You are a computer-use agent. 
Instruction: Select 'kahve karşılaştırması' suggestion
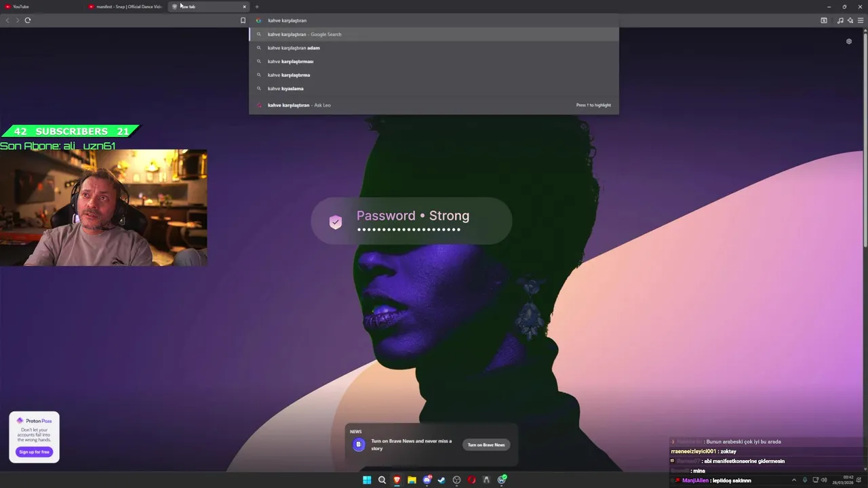click(434, 61)
